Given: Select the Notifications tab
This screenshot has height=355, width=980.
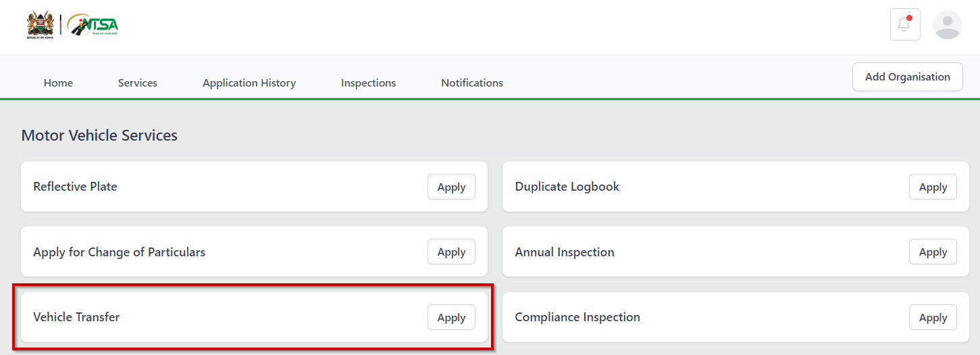Looking at the screenshot, I should 472,83.
